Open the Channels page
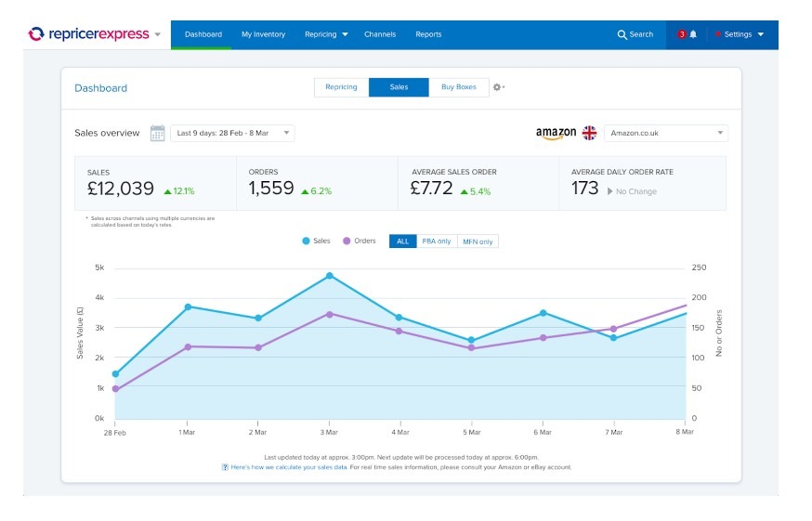The image size is (812, 521). (x=380, y=34)
